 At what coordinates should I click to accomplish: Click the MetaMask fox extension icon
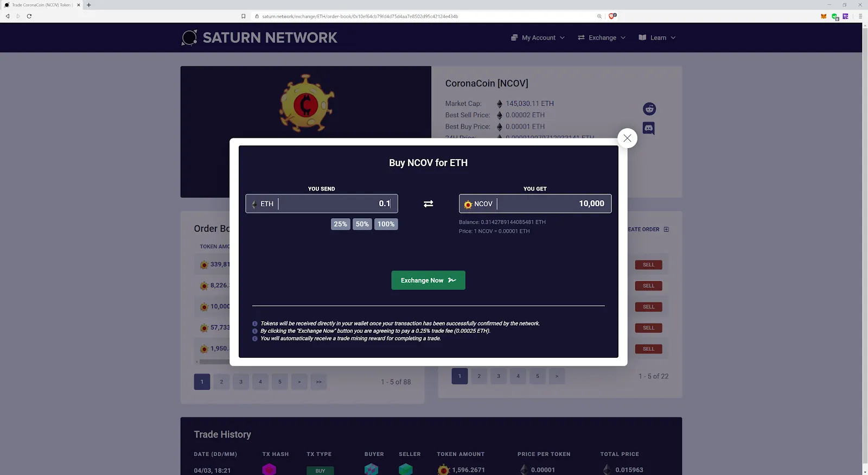(x=824, y=16)
